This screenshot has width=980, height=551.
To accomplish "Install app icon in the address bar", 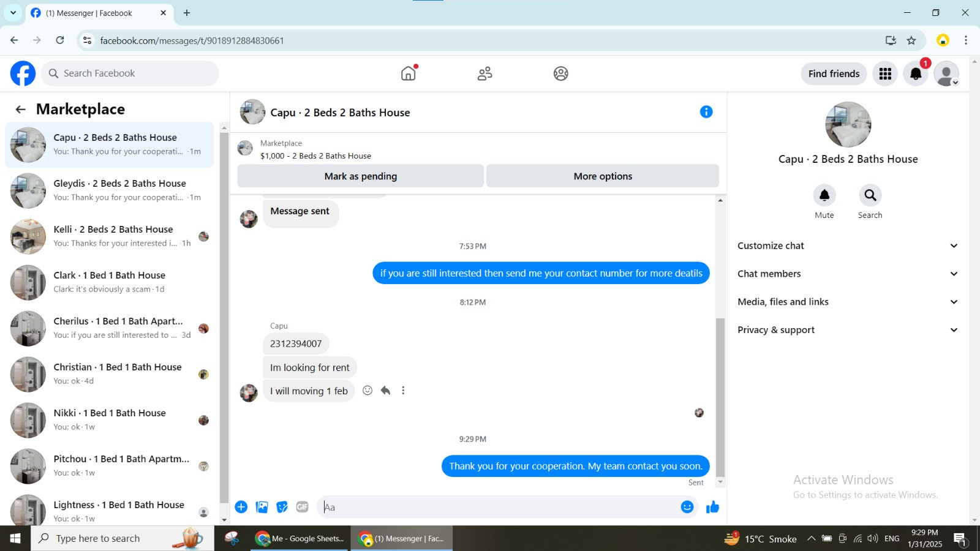I will pyautogui.click(x=891, y=40).
